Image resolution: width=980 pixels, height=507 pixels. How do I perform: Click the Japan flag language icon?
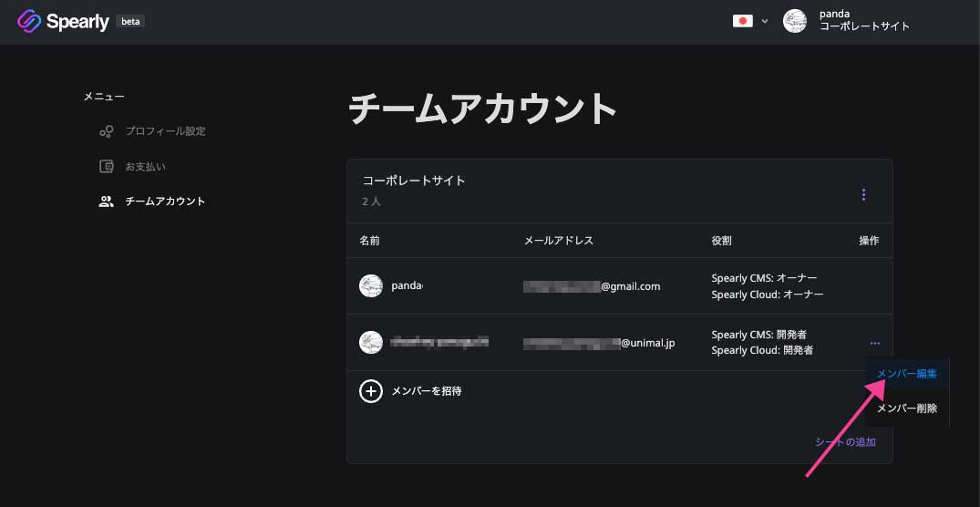(742, 21)
